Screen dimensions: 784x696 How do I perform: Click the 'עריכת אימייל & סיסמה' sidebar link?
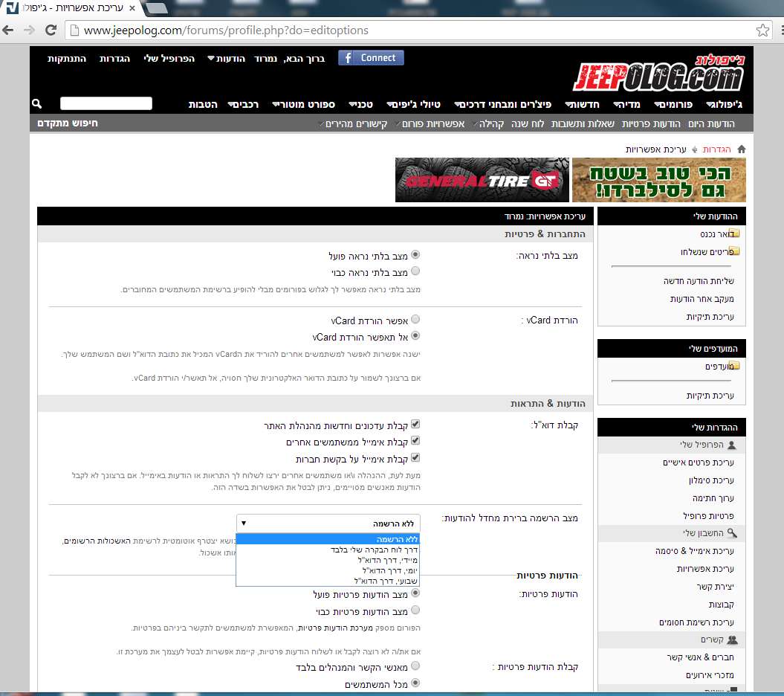694,551
